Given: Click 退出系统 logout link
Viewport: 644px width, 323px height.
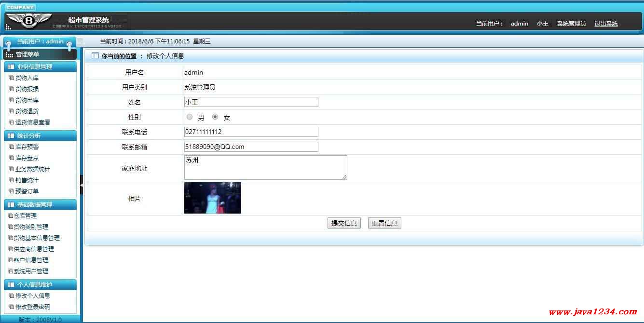Looking at the screenshot, I should (605, 23).
